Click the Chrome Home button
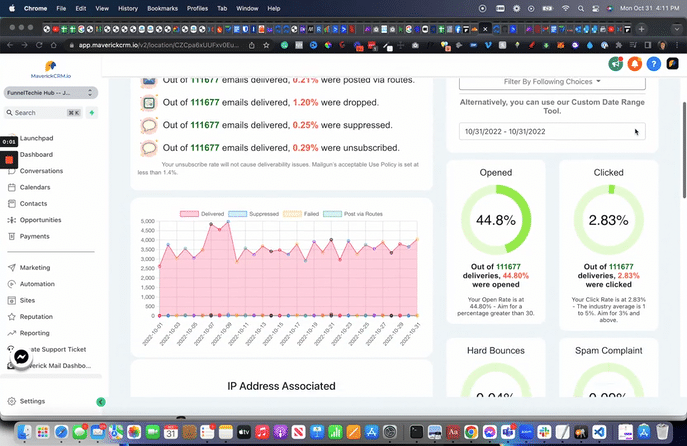 coord(53,45)
